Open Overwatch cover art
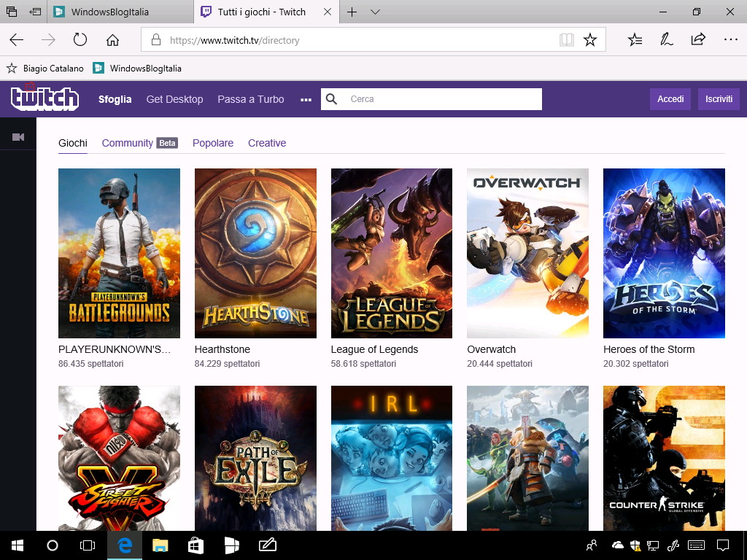The height and width of the screenshot is (560, 747). pyautogui.click(x=528, y=253)
